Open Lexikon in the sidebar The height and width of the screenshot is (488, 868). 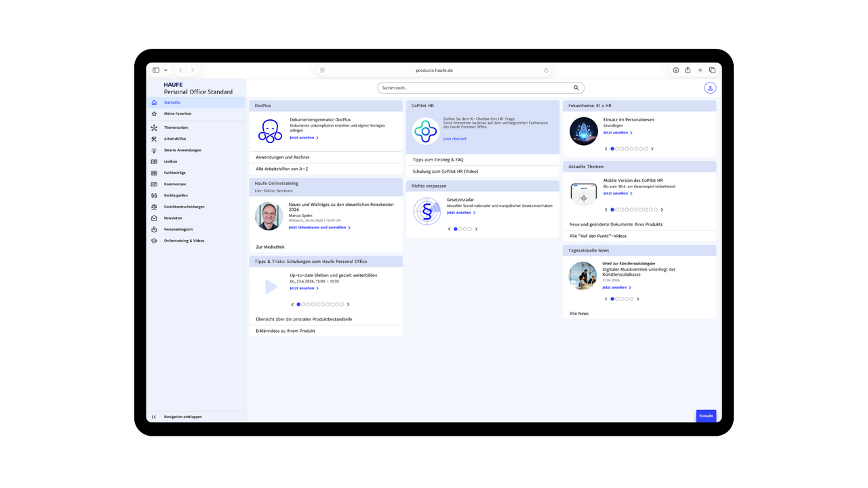(x=170, y=161)
